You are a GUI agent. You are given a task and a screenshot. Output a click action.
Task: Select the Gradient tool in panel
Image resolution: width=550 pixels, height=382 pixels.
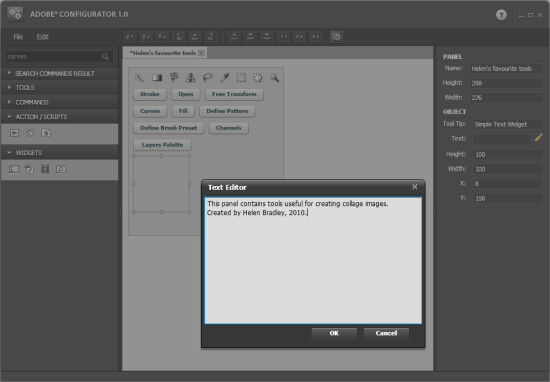157,78
